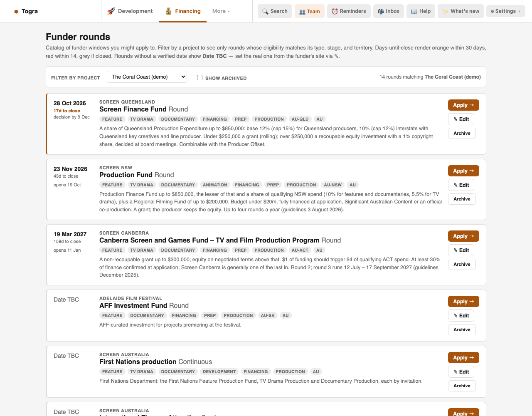Click the Help book icon
532x416 pixels.
[x=414, y=11]
